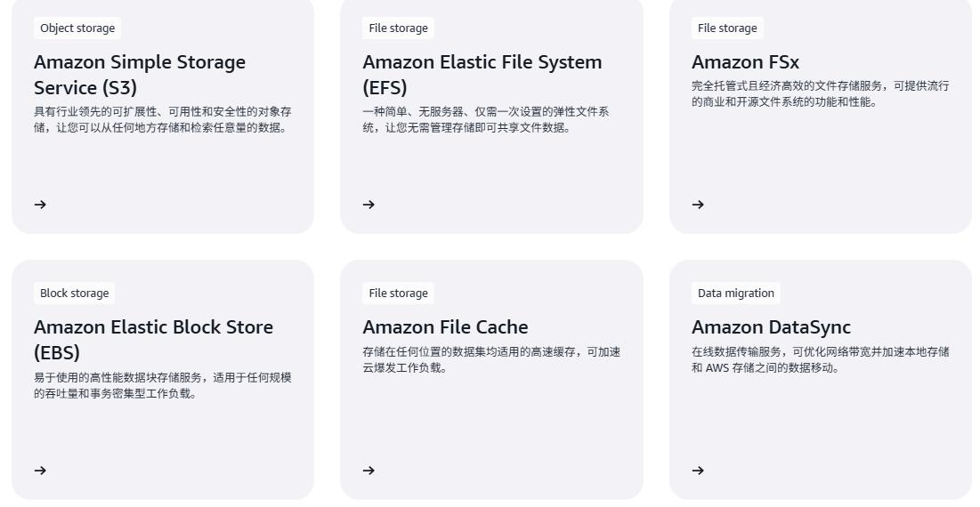Click the arrow icon on the S3 card
This screenshot has height=507, width=980.
click(x=40, y=205)
